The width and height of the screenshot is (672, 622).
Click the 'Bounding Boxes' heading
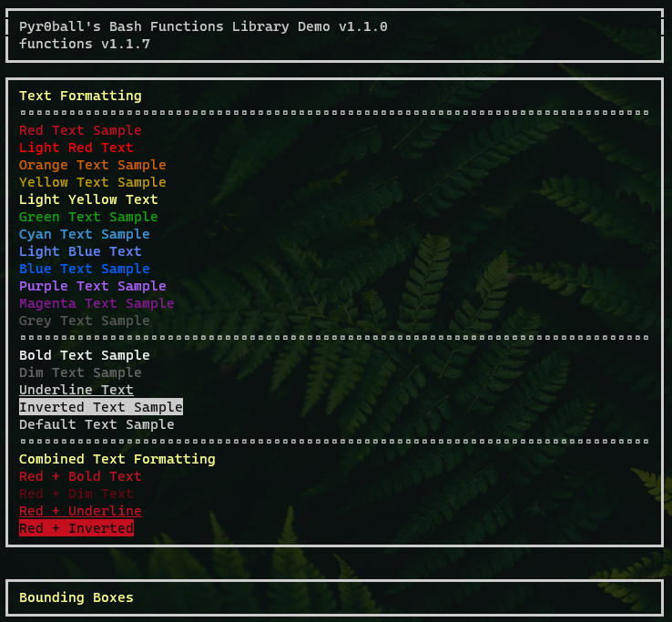[x=76, y=597]
